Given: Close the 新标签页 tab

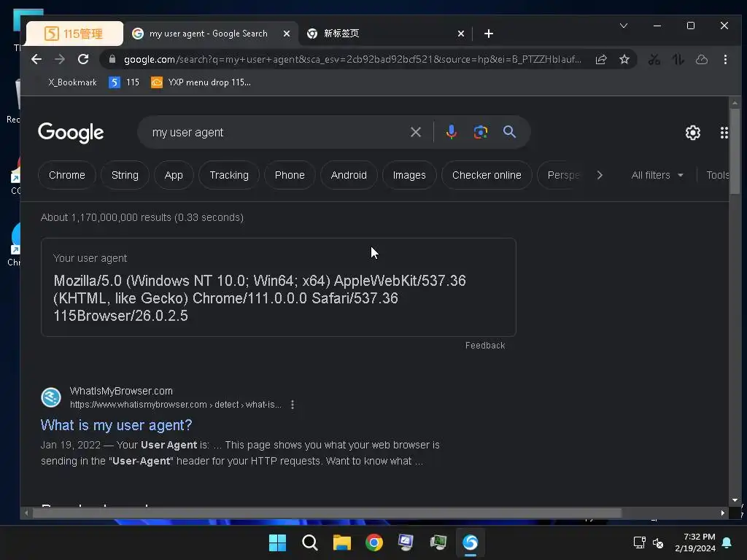Looking at the screenshot, I should 461,34.
